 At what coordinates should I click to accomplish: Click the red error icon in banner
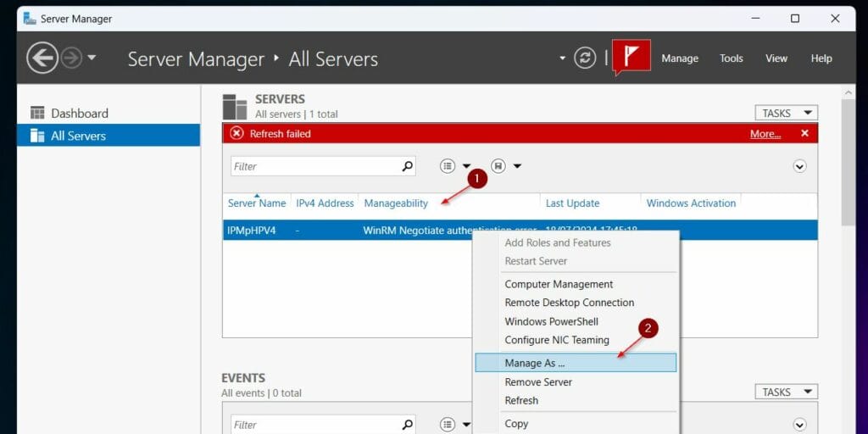tap(237, 133)
